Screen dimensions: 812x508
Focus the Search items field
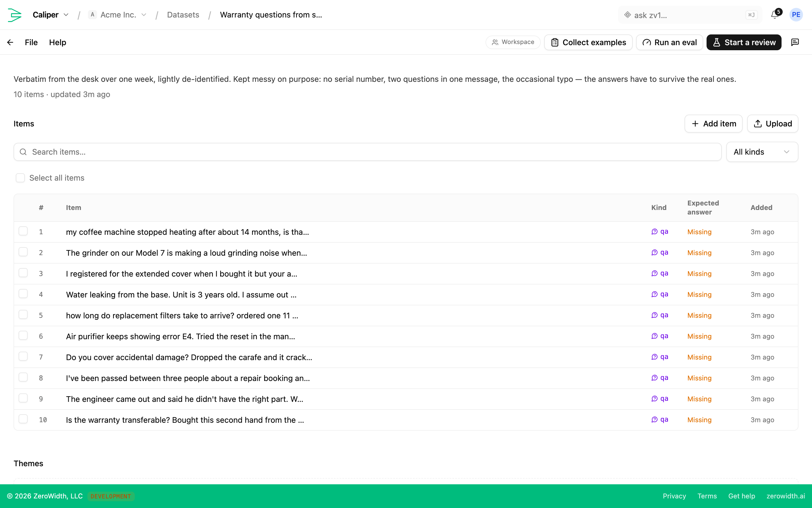pyautogui.click(x=367, y=152)
